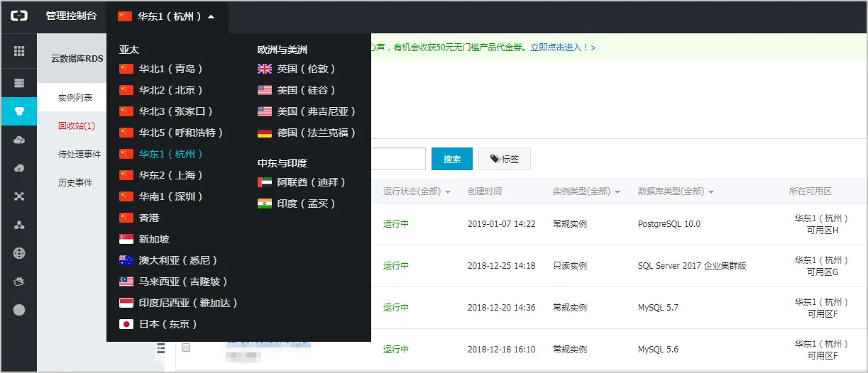Collapse the 华东1（杭州）region dropdown
This screenshot has width=868, height=373.
click(167, 16)
